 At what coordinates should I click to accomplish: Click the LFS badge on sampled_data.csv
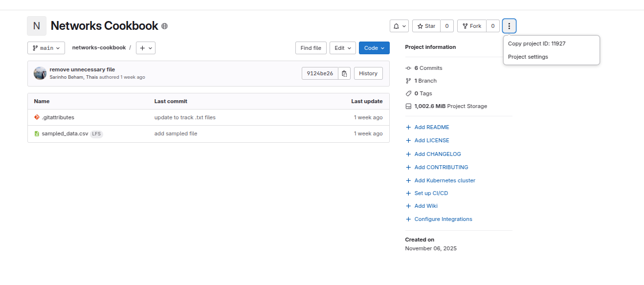96,134
